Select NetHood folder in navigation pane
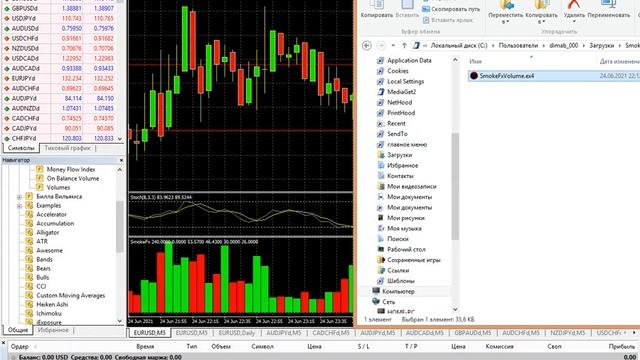640x360 pixels. click(400, 102)
